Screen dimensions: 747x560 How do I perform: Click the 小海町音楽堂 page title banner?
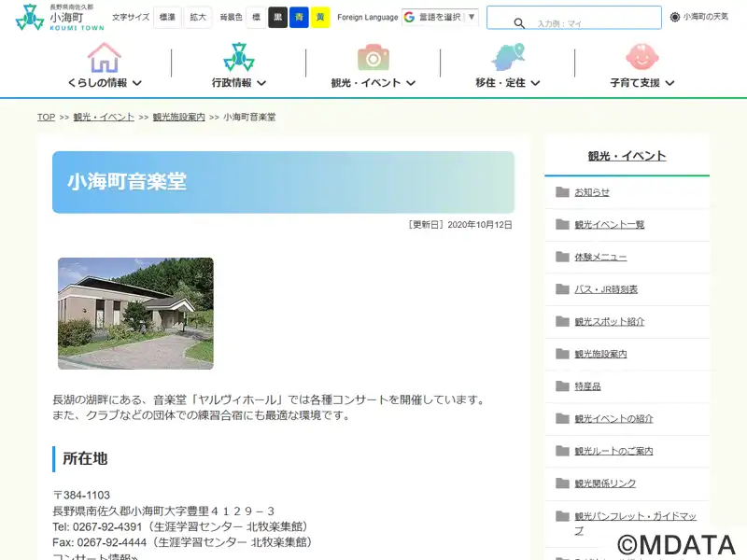284,182
